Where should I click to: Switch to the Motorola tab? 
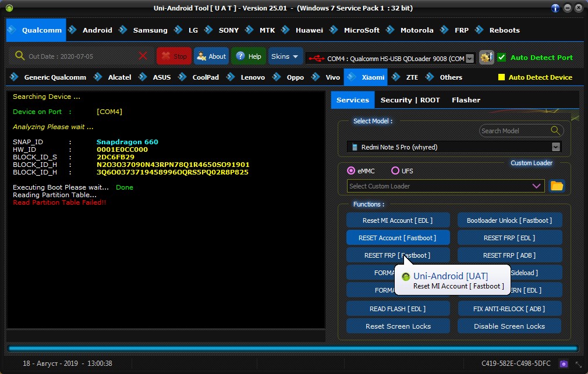pos(417,30)
